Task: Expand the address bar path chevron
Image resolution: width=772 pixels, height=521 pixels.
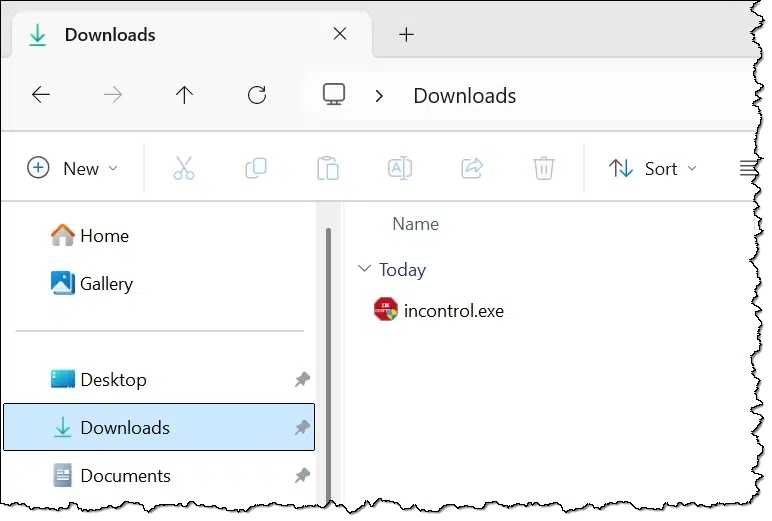Action: click(x=379, y=96)
